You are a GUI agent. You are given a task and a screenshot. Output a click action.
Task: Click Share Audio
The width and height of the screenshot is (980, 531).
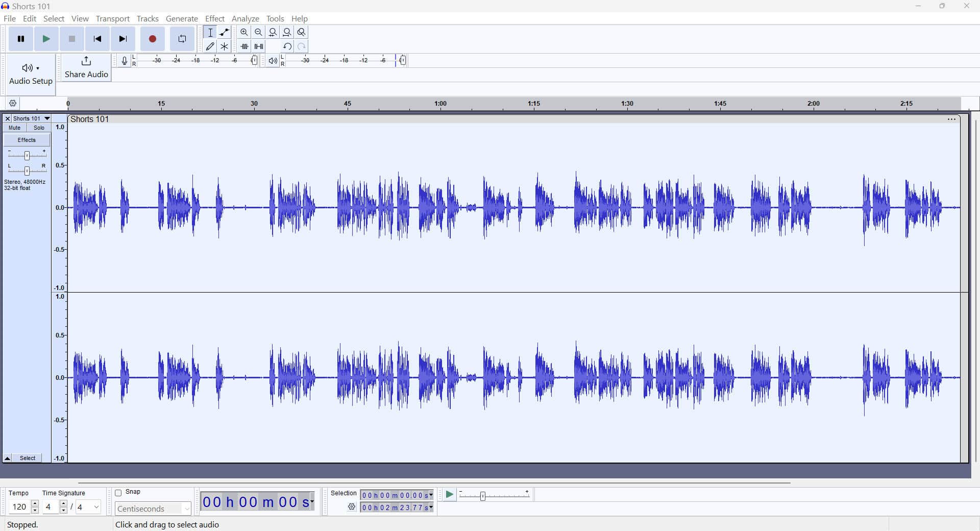coord(86,68)
